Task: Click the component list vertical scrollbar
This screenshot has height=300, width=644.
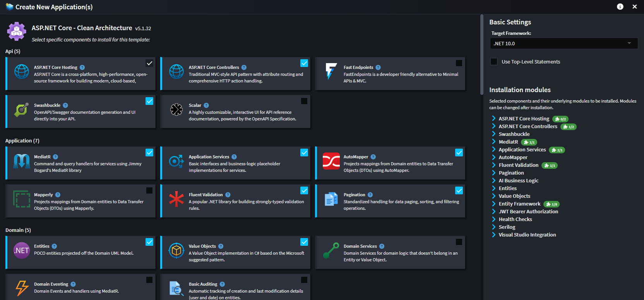Action: 482,55
